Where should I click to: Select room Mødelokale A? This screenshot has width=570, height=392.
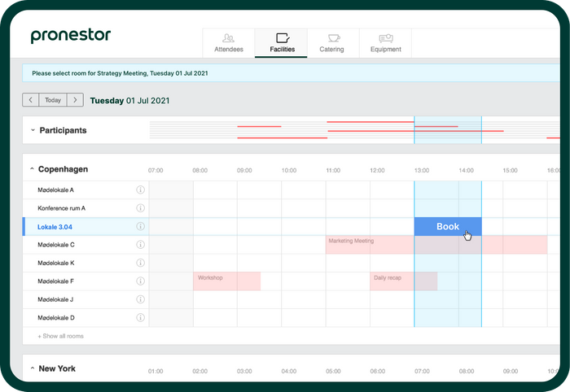(x=55, y=189)
